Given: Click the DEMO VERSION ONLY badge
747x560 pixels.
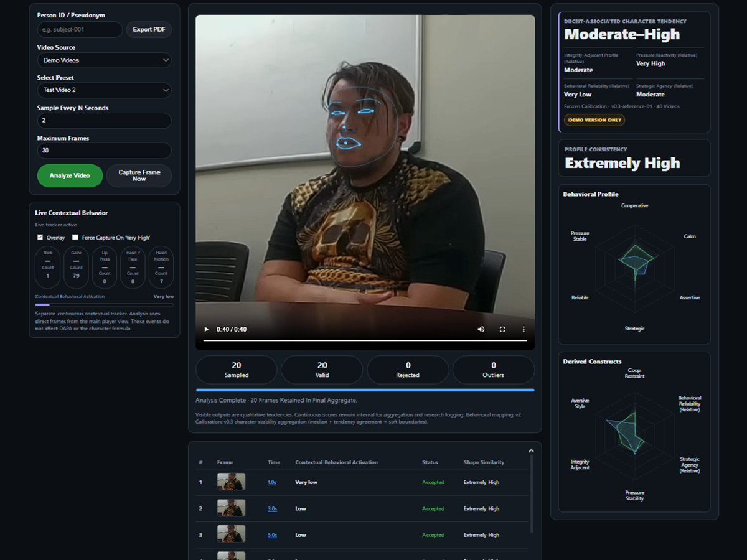Looking at the screenshot, I should (x=594, y=120).
